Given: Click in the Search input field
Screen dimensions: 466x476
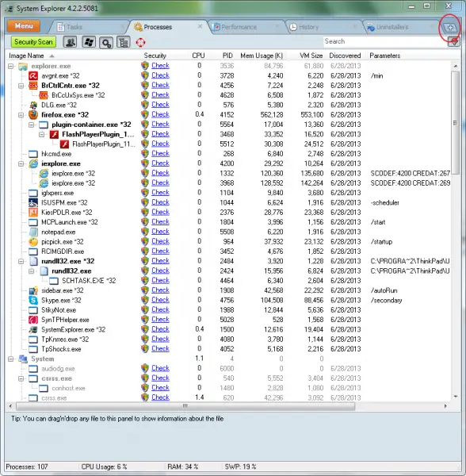Looking at the screenshot, I should coord(385,41).
